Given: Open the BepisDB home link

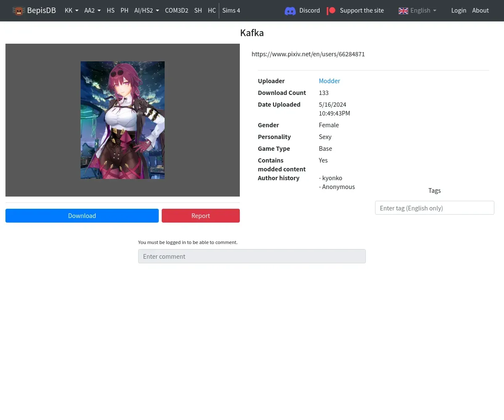Looking at the screenshot, I should coord(34,10).
